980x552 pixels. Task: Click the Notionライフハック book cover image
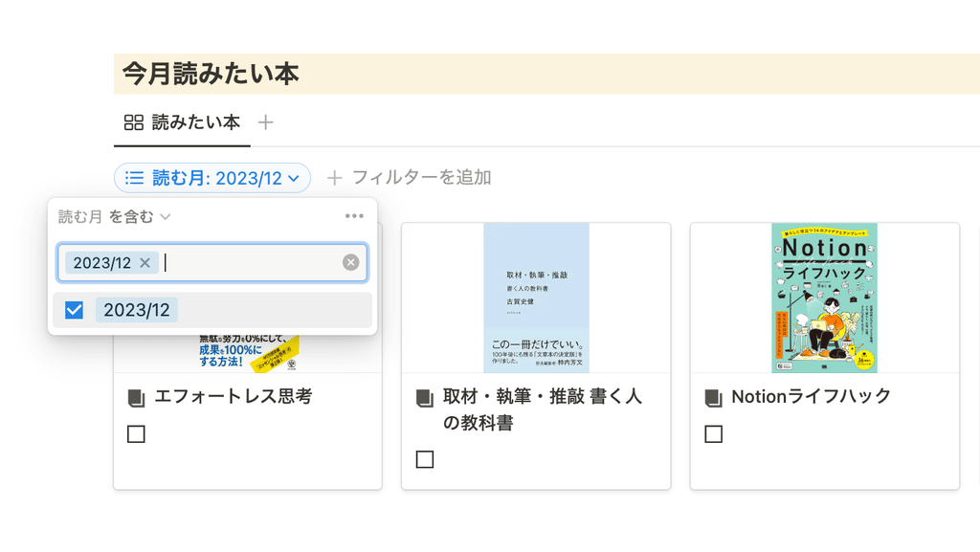pos(824,298)
